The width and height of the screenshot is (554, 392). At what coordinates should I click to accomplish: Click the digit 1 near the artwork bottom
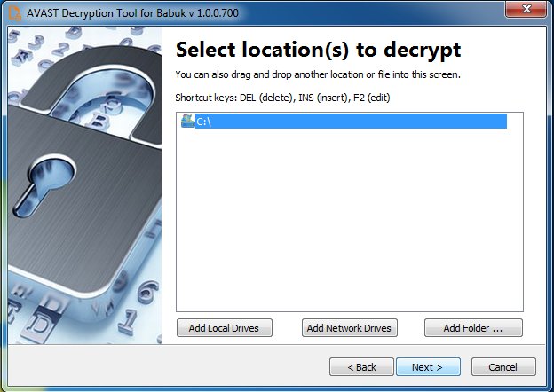tap(128, 321)
